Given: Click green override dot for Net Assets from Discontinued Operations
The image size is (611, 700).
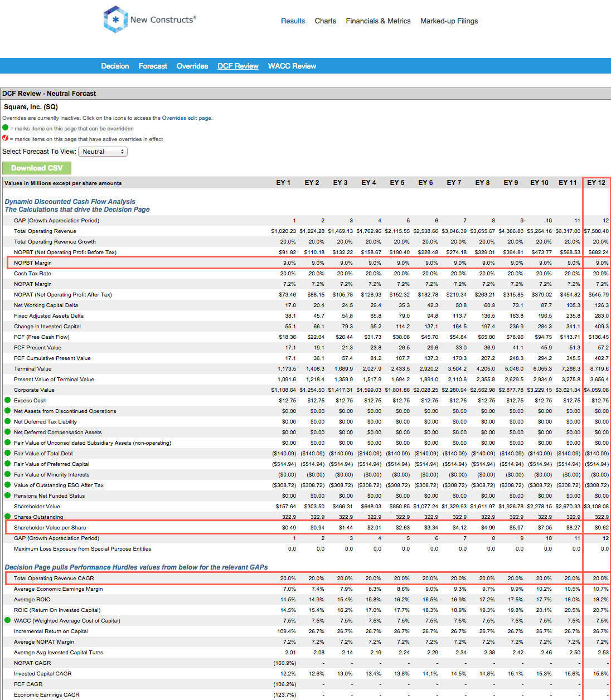Looking at the screenshot, I should click(x=8, y=411).
